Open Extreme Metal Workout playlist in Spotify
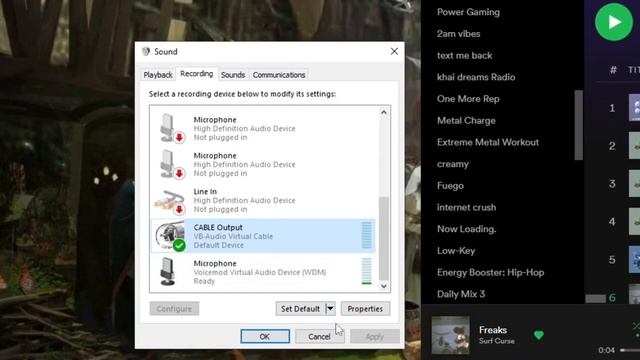The image size is (640, 360). pos(488,142)
